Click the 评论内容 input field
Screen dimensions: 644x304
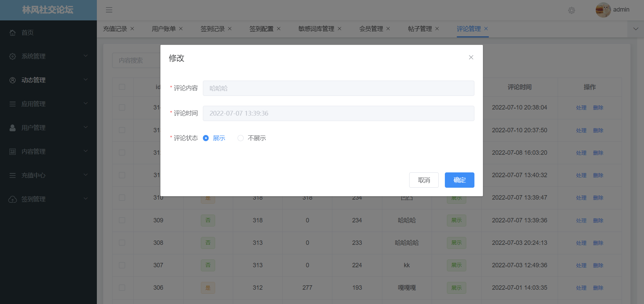[338, 88]
